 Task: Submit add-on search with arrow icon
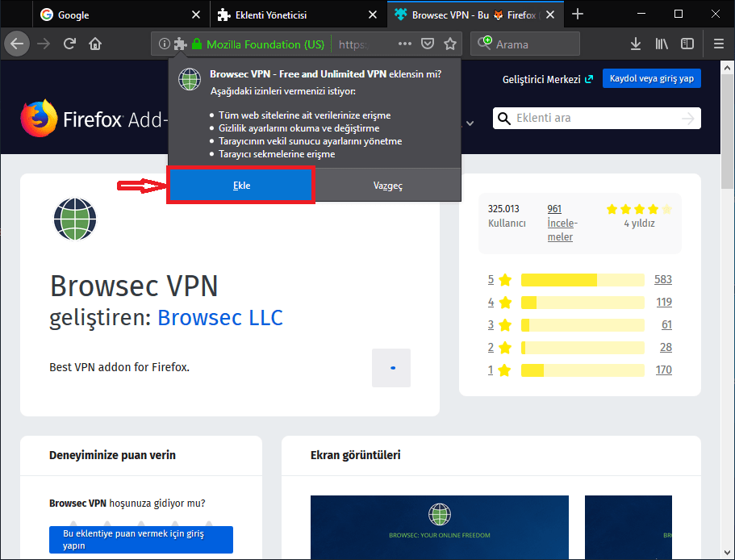687,118
